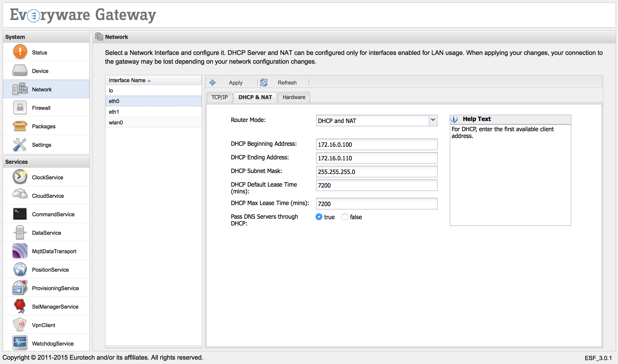This screenshot has width=618, height=364.
Task: Click the DHCP Max Lease Time field
Action: [x=377, y=204]
